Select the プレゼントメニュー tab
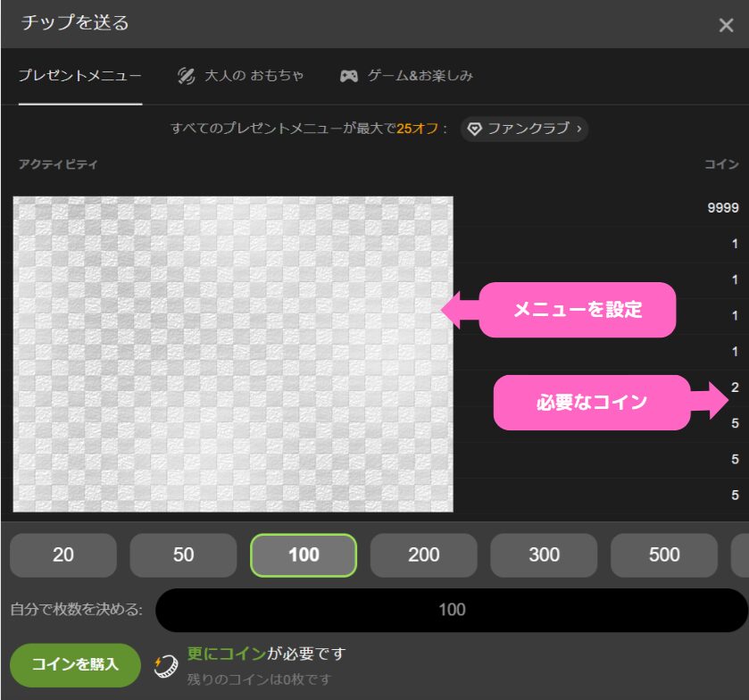Screen dimensions: 749x700 pos(79,76)
